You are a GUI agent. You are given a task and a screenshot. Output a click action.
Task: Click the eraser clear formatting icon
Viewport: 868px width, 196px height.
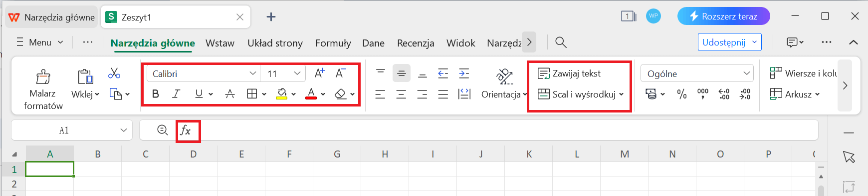(x=341, y=94)
